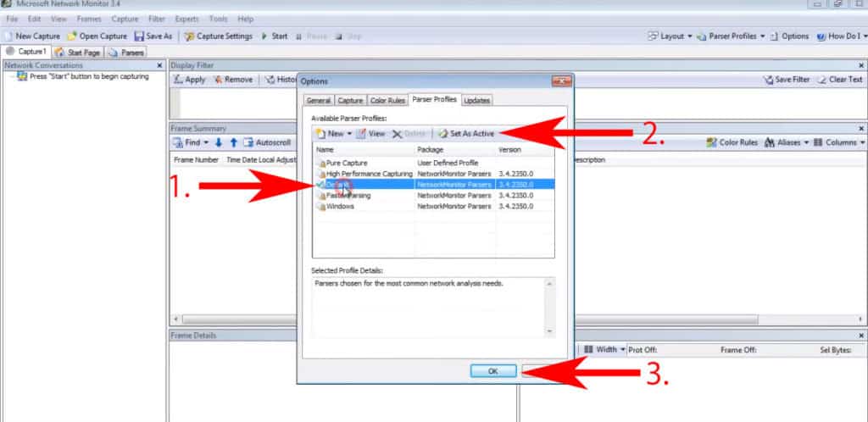The image size is (868, 422).
Task: Click in the Selected Profile Details box
Action: (x=433, y=307)
